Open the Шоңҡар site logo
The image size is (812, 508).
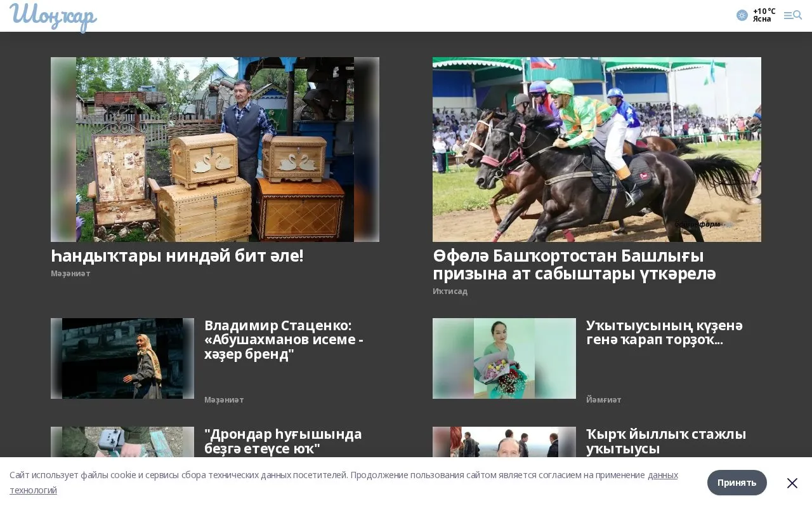tap(53, 17)
